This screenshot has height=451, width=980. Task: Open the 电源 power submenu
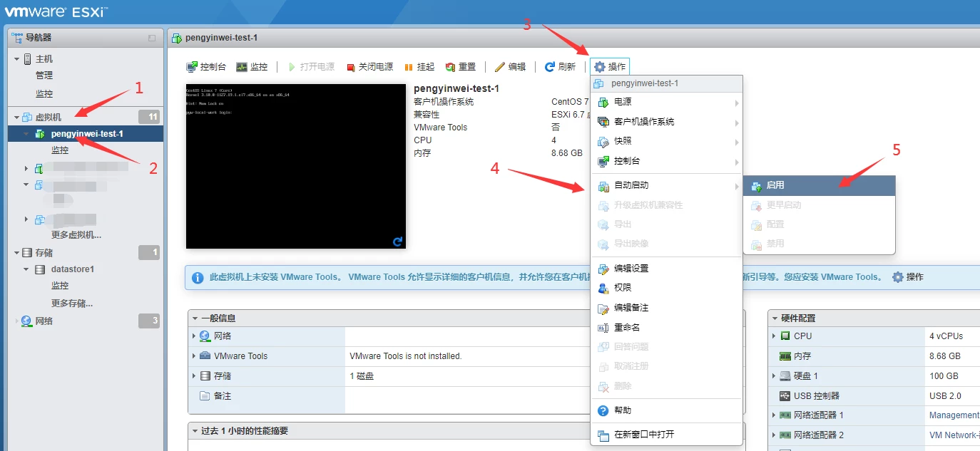point(667,103)
